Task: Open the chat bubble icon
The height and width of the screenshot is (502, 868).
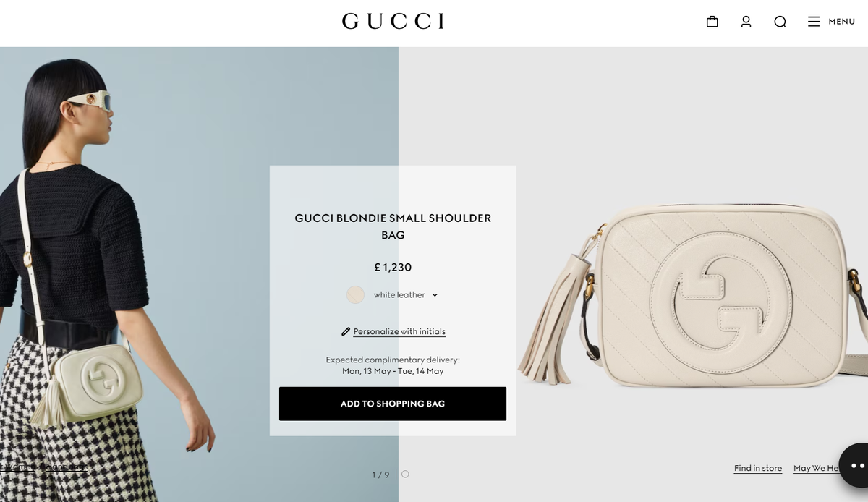Action: (x=854, y=465)
